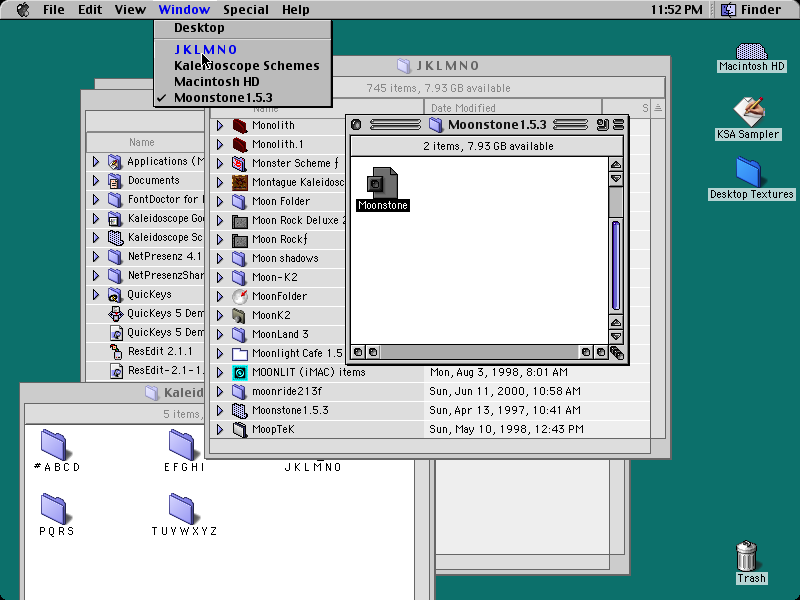
Task: Open the Help menu
Action: pos(295,10)
